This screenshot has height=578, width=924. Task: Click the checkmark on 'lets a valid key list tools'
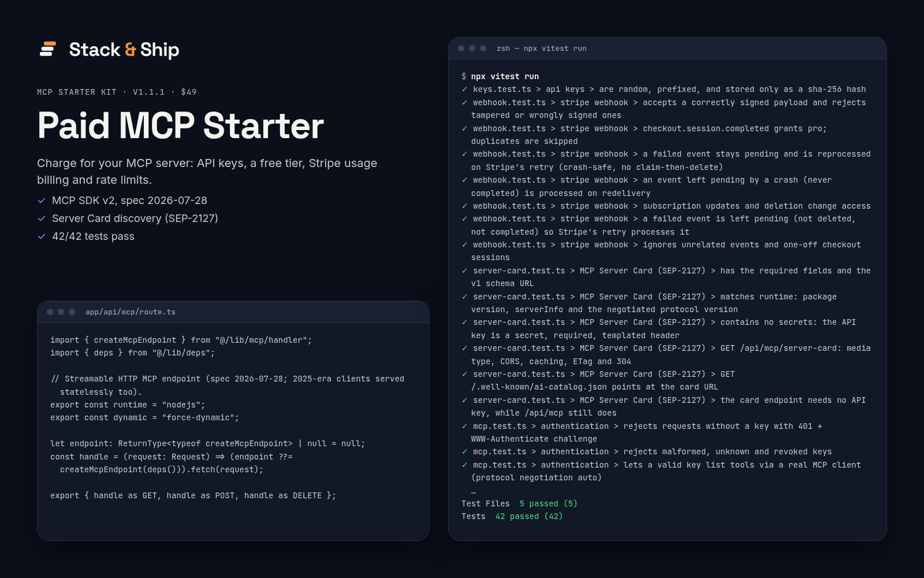pyautogui.click(x=464, y=465)
